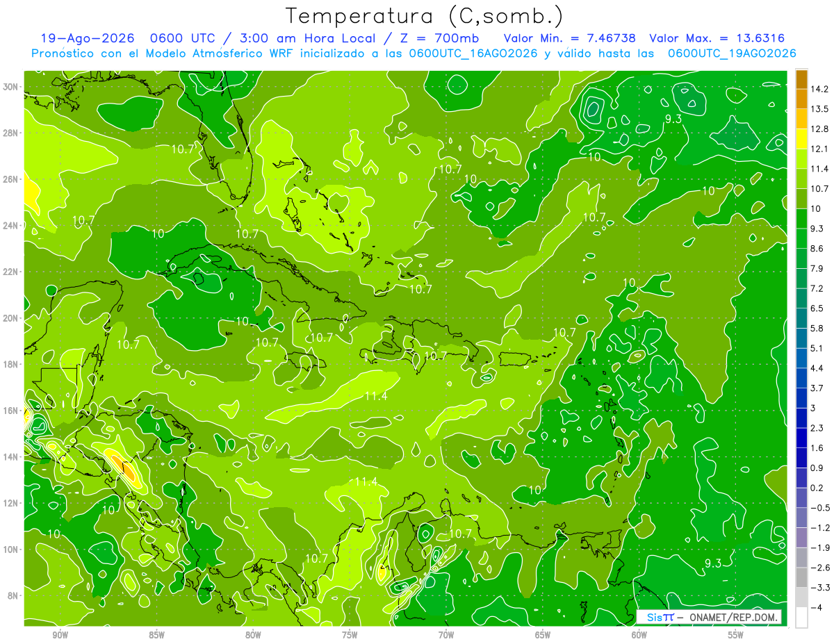Click the "14.2" value on the color scale
The width and height of the screenshot is (834, 644).
(x=819, y=89)
